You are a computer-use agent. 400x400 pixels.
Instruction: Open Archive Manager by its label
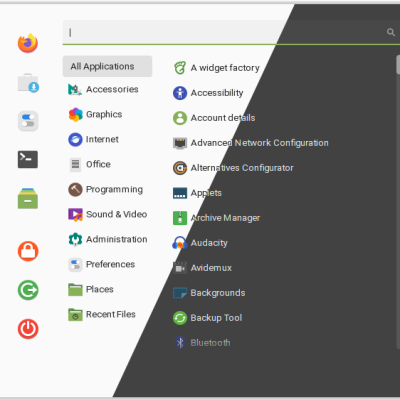pos(225,218)
